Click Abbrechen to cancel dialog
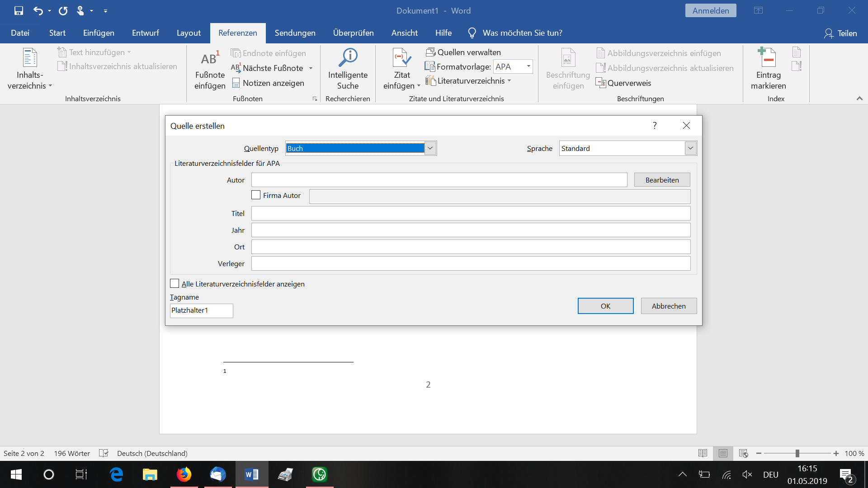This screenshot has width=868, height=488. click(669, 306)
